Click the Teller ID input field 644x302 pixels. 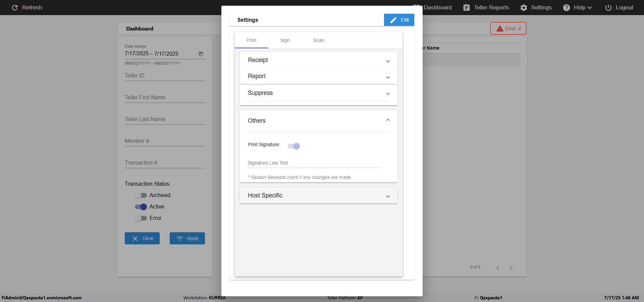165,76
